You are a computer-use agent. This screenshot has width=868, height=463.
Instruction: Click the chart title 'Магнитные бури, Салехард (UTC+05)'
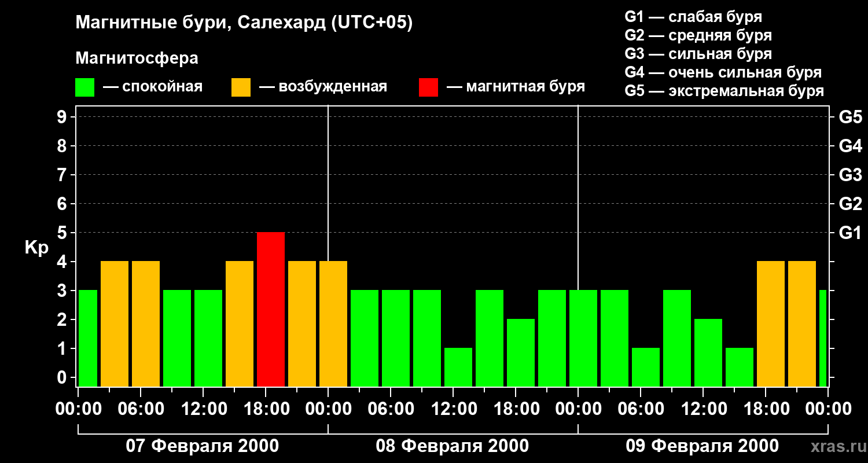pos(244,23)
